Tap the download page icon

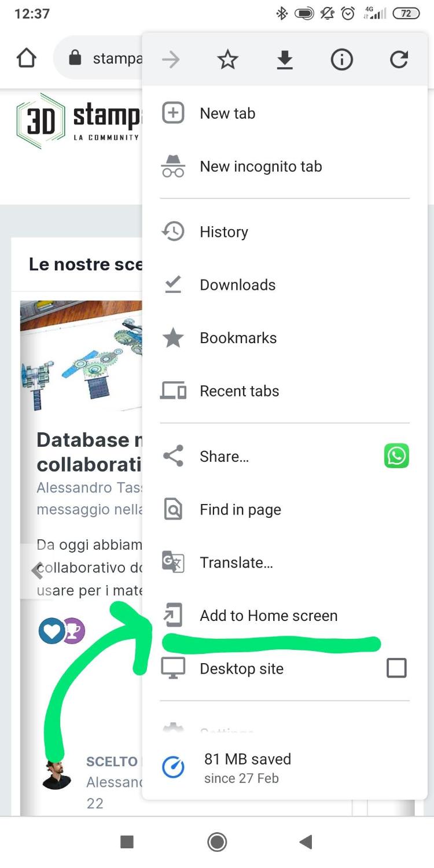[x=284, y=60]
